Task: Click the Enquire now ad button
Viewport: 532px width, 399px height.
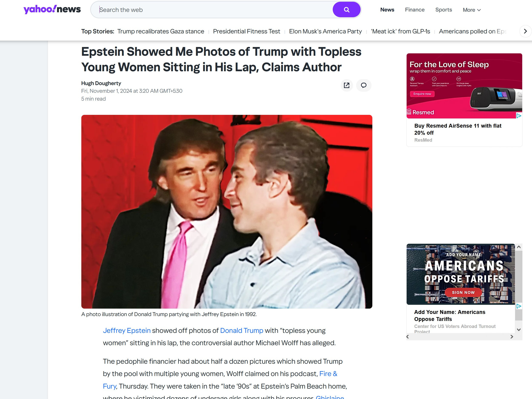Action: click(422, 94)
